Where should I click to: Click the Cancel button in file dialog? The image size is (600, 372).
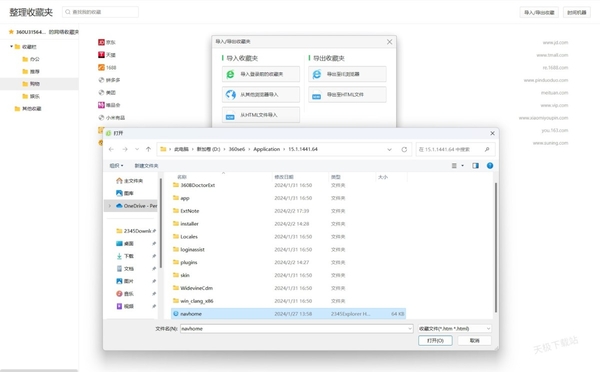474,341
